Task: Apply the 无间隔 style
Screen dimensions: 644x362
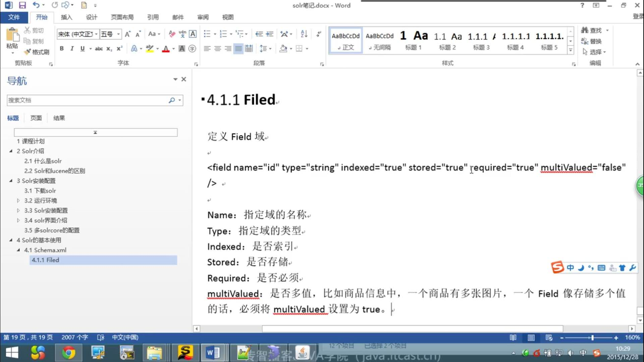Action: [380, 41]
